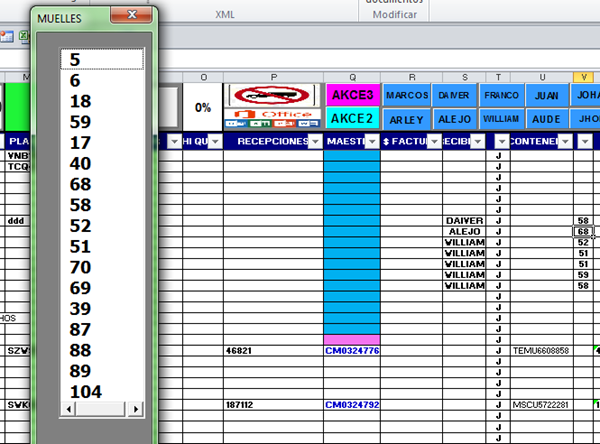The image size is (600, 444).
Task: Click the FRANCO button
Action: click(x=501, y=95)
